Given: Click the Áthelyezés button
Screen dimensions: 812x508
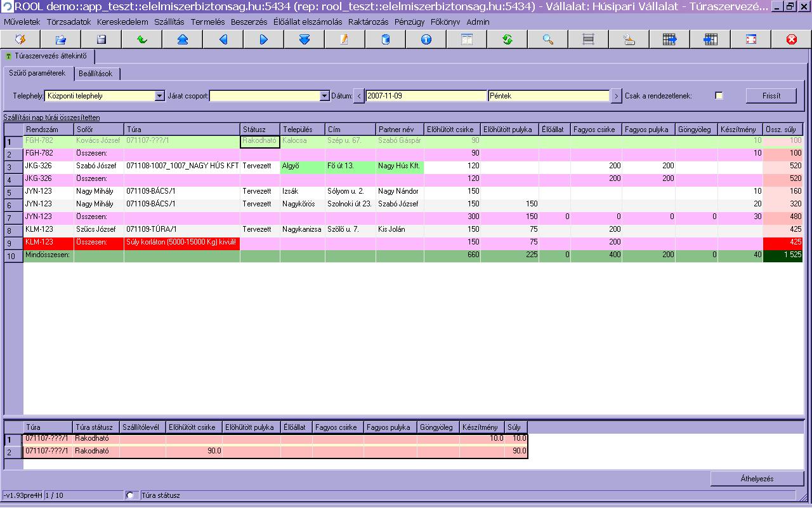Looking at the screenshot, I should (756, 478).
